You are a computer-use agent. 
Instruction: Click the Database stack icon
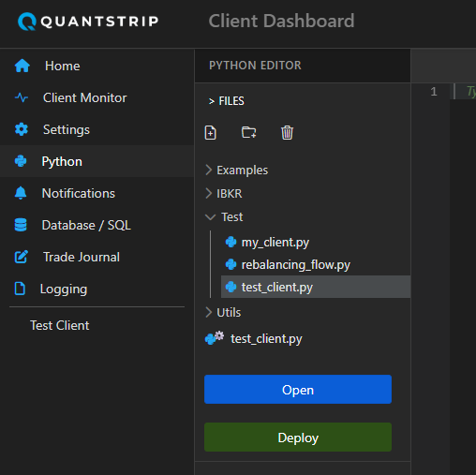point(21,225)
